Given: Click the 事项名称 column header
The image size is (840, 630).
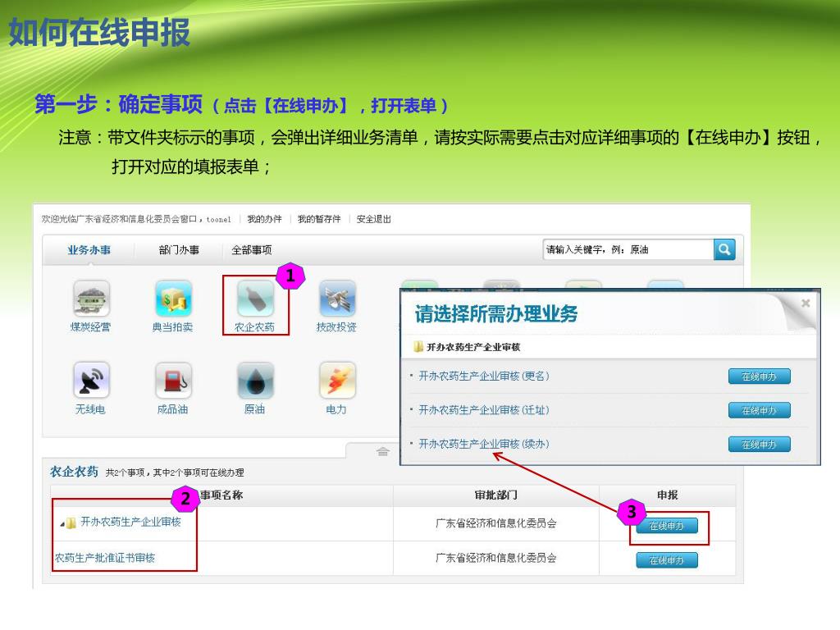Looking at the screenshot, I should (221, 495).
